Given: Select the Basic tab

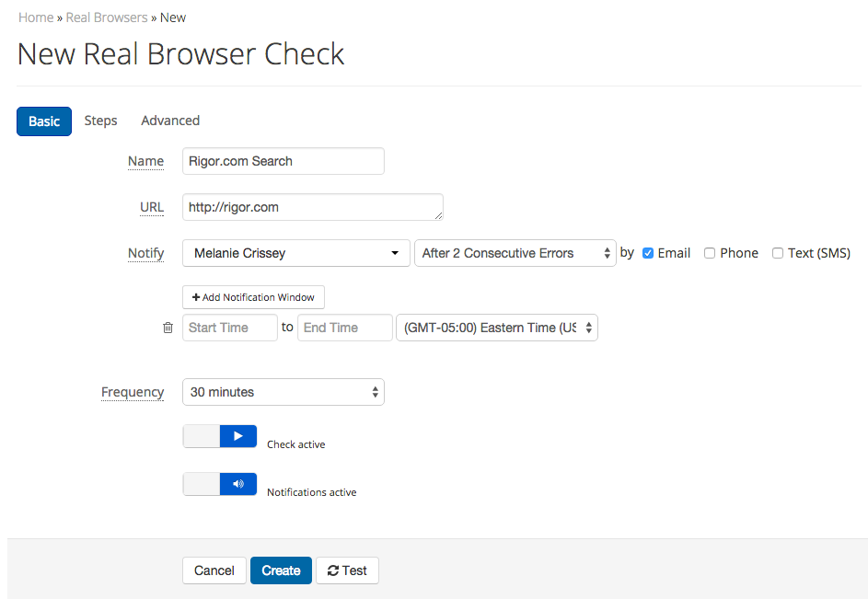Looking at the screenshot, I should (44, 121).
